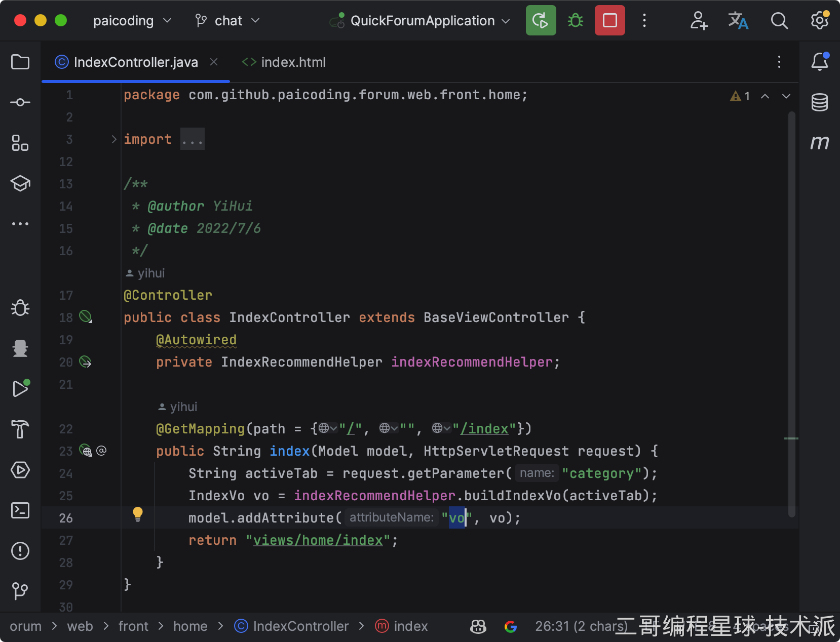
Task: Click the web breadcrumb
Action: (80, 626)
